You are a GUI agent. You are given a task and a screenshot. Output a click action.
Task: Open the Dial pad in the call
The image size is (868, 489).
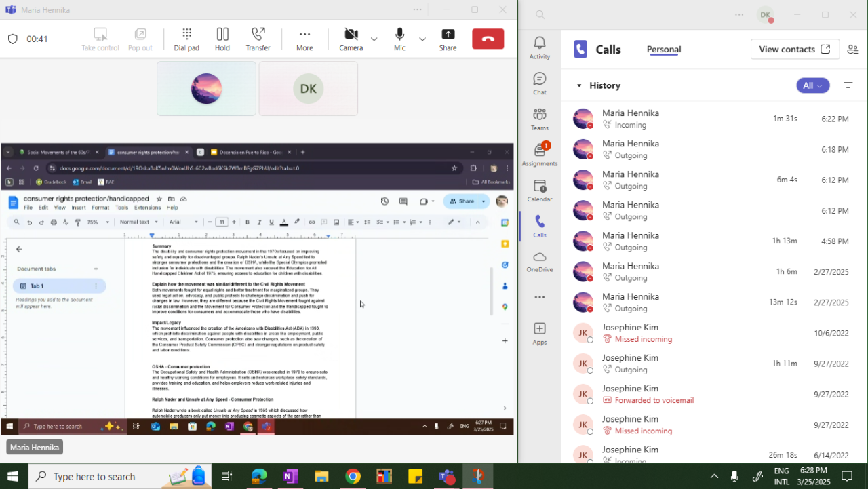click(x=186, y=39)
